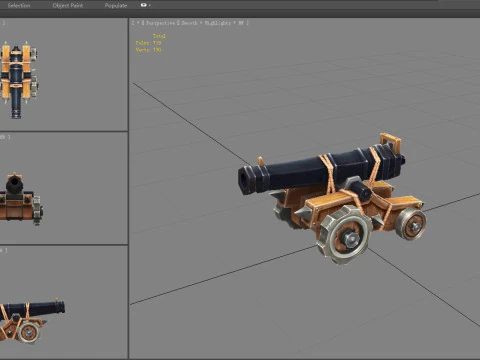Activate the side-view cannon viewport
The width and height of the screenshot is (480, 360).
tap(63, 302)
